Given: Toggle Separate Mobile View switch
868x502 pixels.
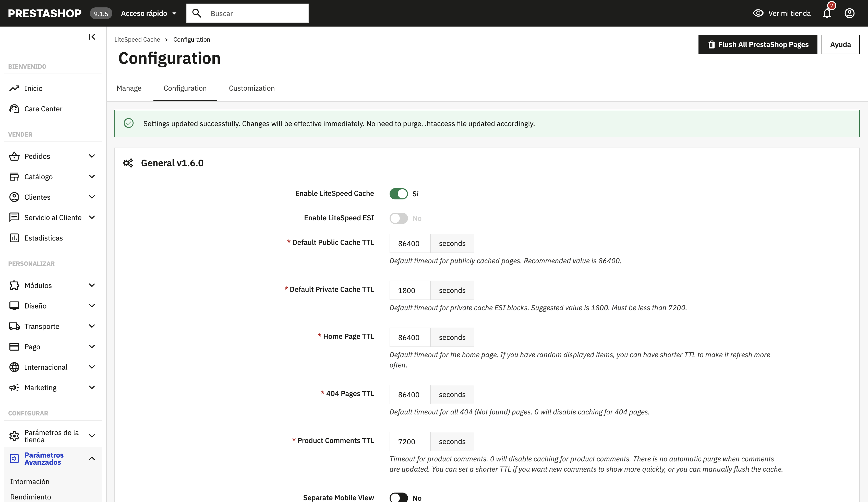Looking at the screenshot, I should (399, 497).
